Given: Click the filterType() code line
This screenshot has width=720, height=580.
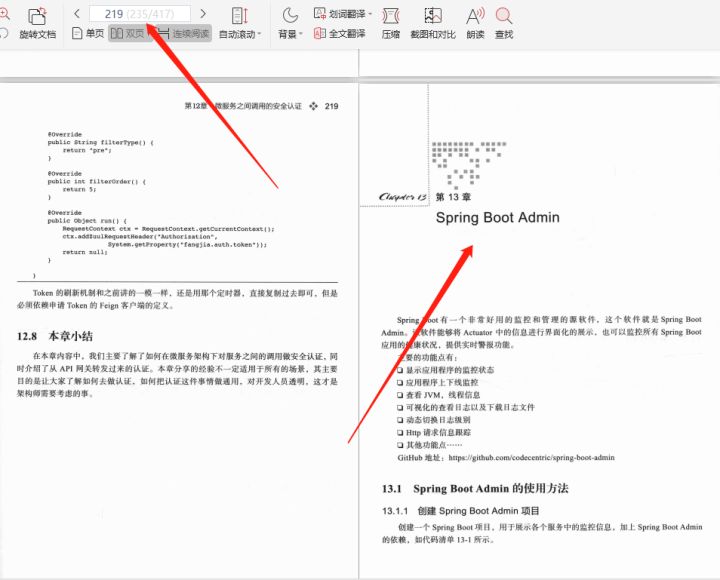Looking at the screenshot, I should tap(101, 142).
